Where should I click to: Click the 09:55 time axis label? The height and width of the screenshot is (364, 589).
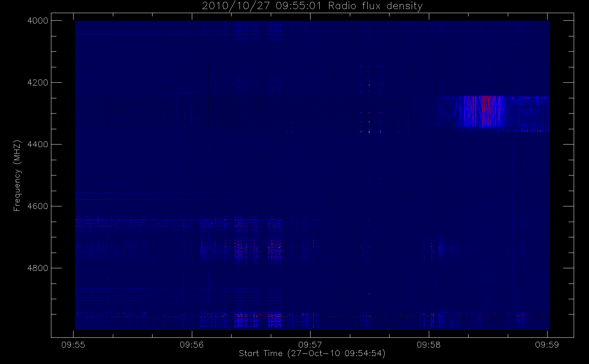pyautogui.click(x=73, y=345)
